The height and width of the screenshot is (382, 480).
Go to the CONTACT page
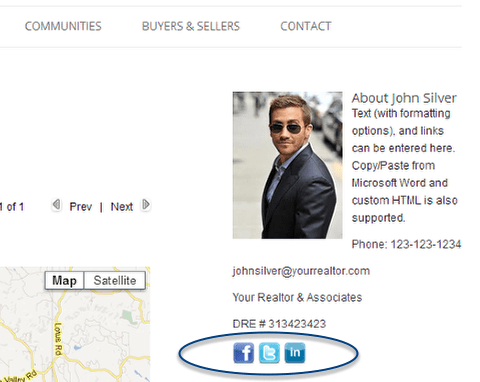coord(306,26)
